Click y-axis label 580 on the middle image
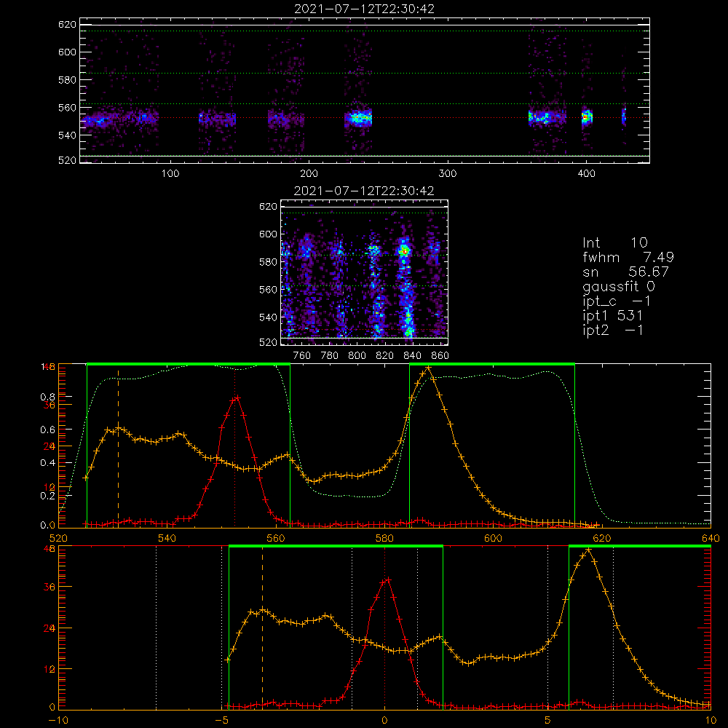The width and height of the screenshot is (728, 728). (268, 262)
